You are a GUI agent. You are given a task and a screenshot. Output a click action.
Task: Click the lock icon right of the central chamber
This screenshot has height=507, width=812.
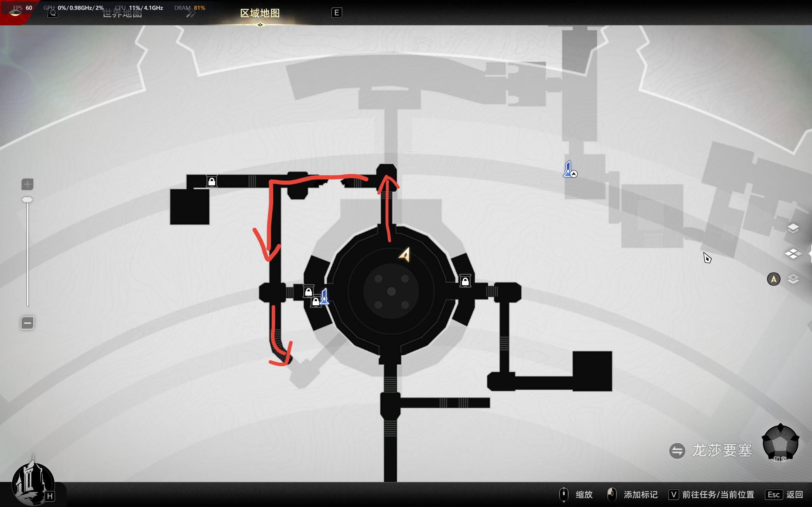coord(465,281)
